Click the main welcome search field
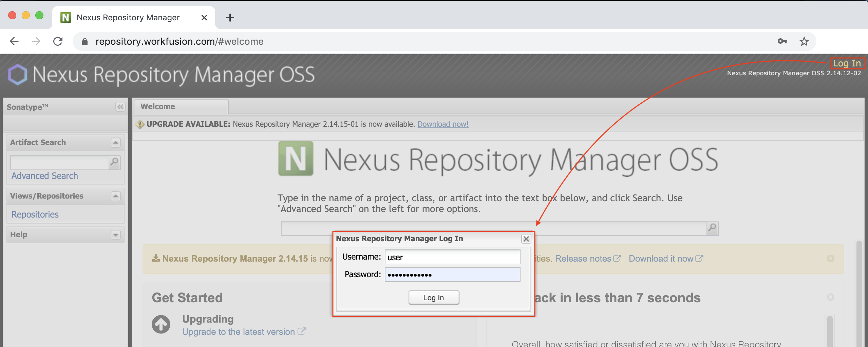868x347 pixels. point(494,228)
